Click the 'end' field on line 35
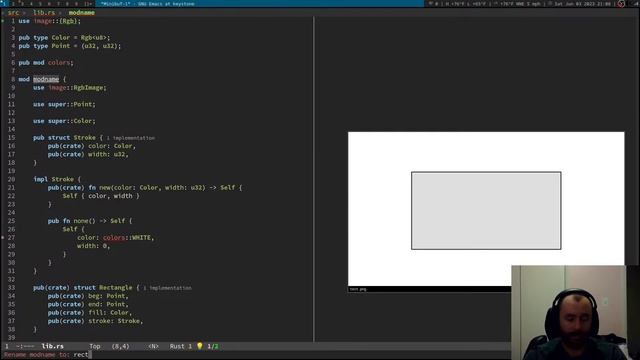 [94, 304]
